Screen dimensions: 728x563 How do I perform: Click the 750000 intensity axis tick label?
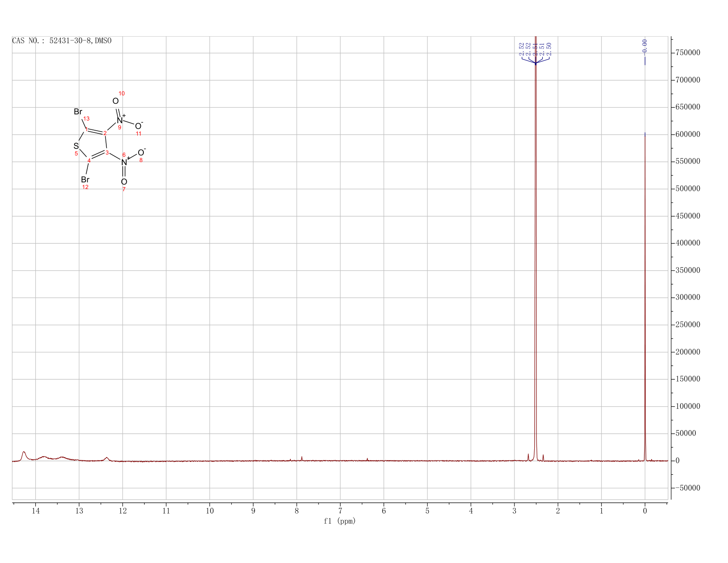click(x=687, y=53)
